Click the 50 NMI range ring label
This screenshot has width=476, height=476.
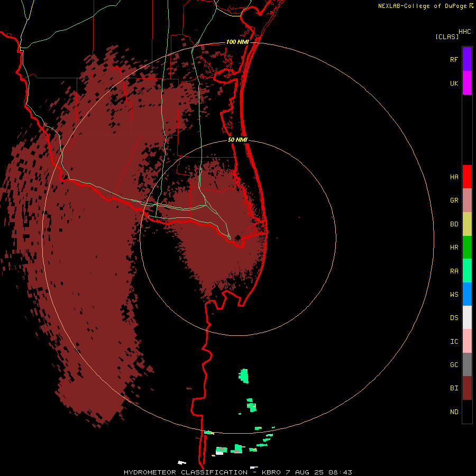[237, 140]
